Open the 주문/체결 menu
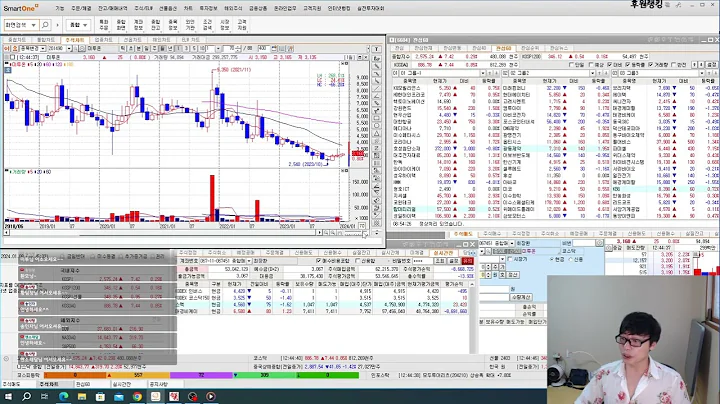The image size is (720, 404). (x=81, y=8)
